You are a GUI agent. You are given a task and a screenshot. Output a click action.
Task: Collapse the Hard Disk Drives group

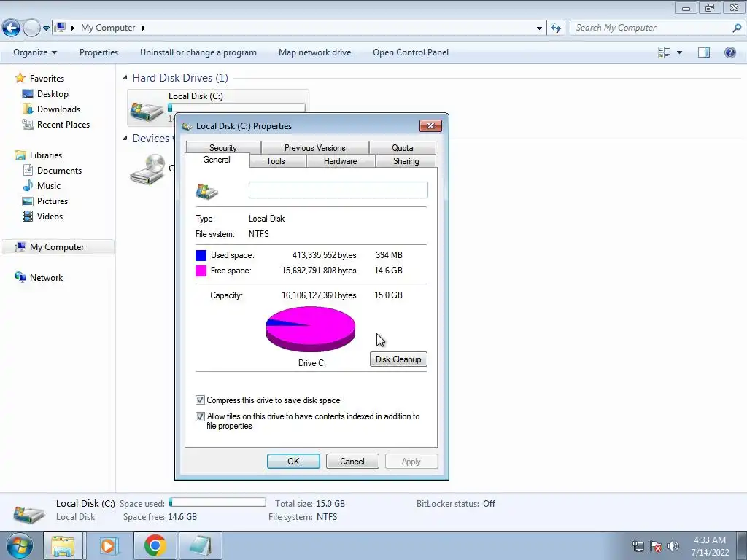[x=125, y=77]
